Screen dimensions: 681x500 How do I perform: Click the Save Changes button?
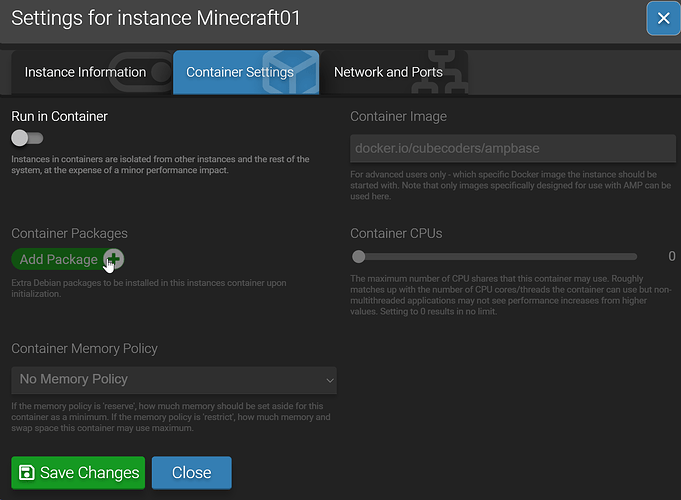78,473
